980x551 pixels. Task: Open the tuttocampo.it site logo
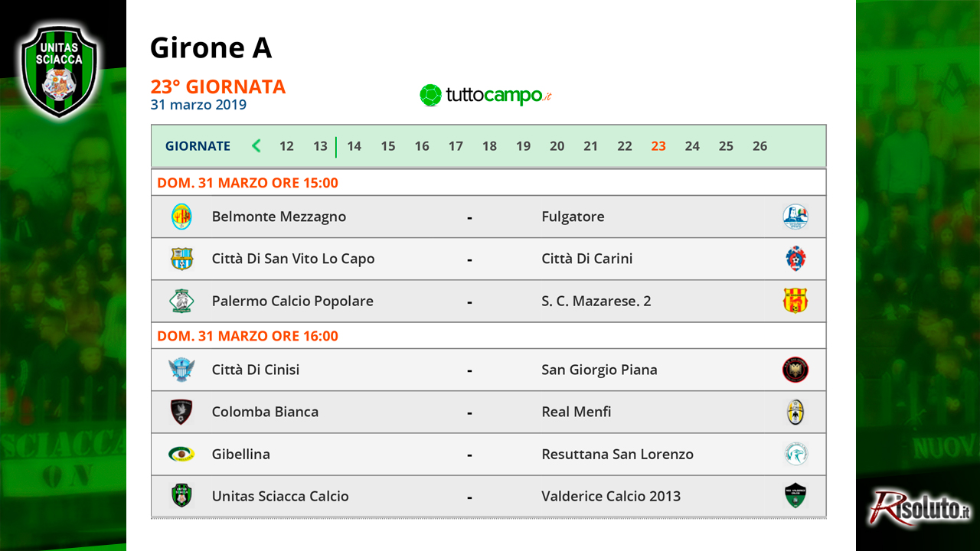point(485,96)
